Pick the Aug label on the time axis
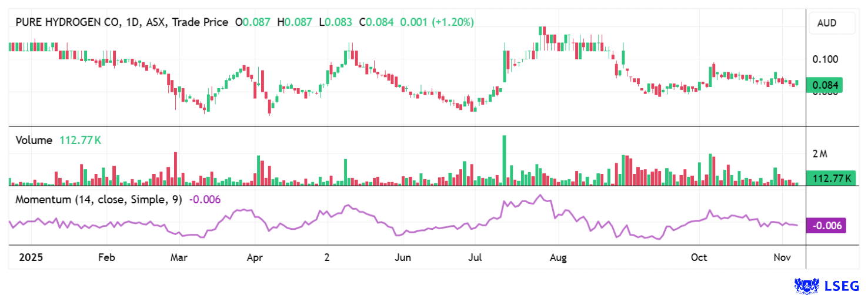Image resolution: width=868 pixels, height=295 pixels. click(557, 258)
